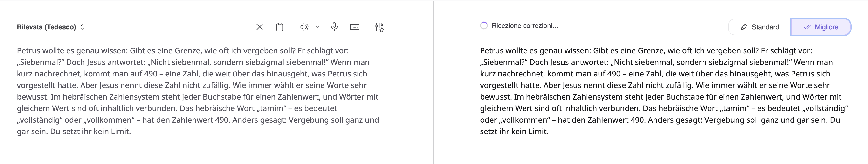Listen to source text via speaker icon

click(x=304, y=27)
